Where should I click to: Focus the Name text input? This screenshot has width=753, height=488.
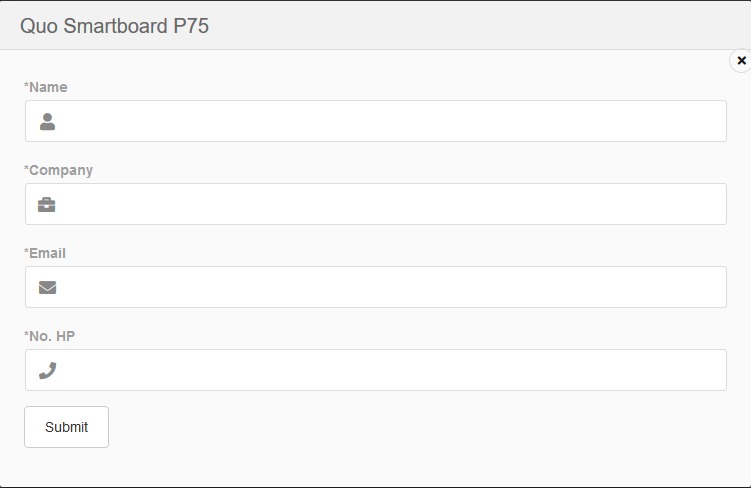click(390, 122)
